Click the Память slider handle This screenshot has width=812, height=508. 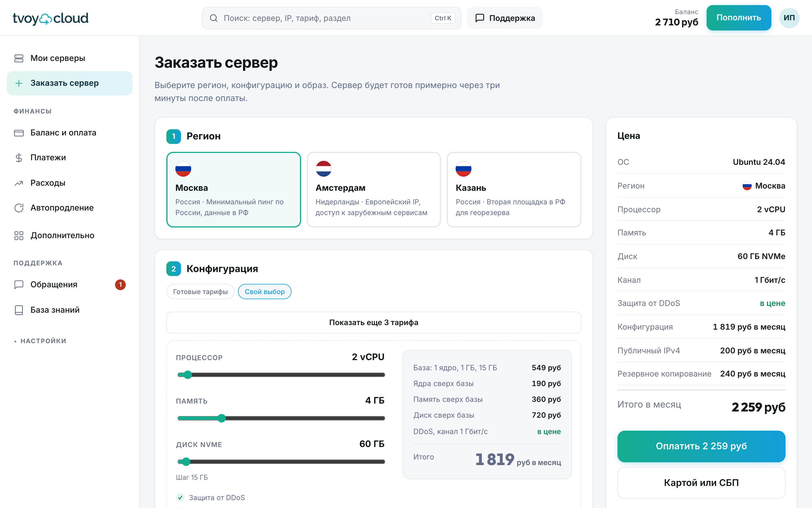(x=221, y=418)
